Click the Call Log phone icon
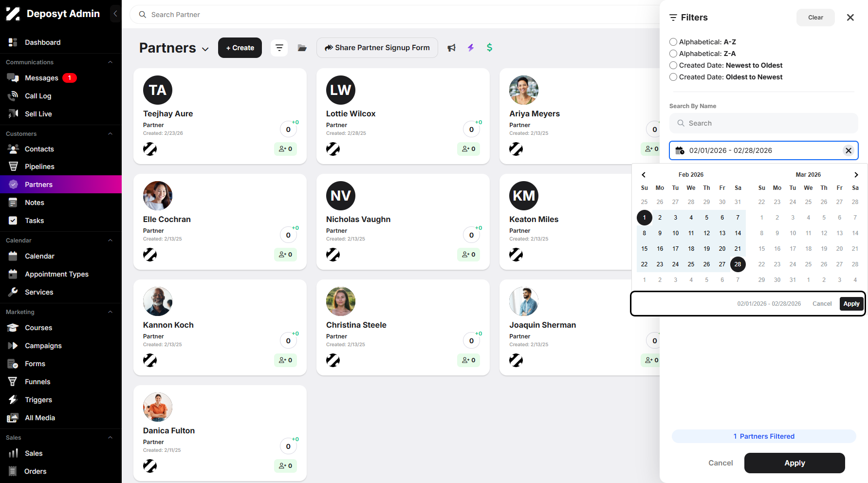Image resolution: width=868 pixels, height=483 pixels. 13,96
